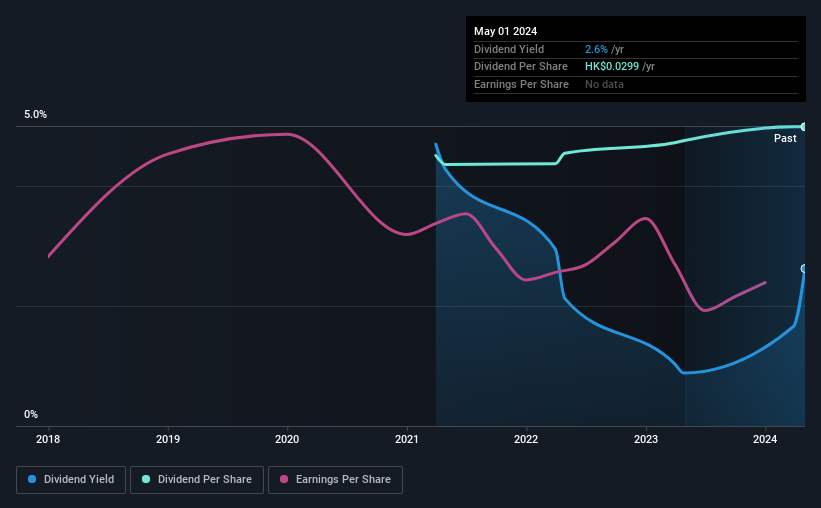This screenshot has height=508, width=821.
Task: Click the teal dot in the Dividend Per Share legend
Action: point(147,480)
